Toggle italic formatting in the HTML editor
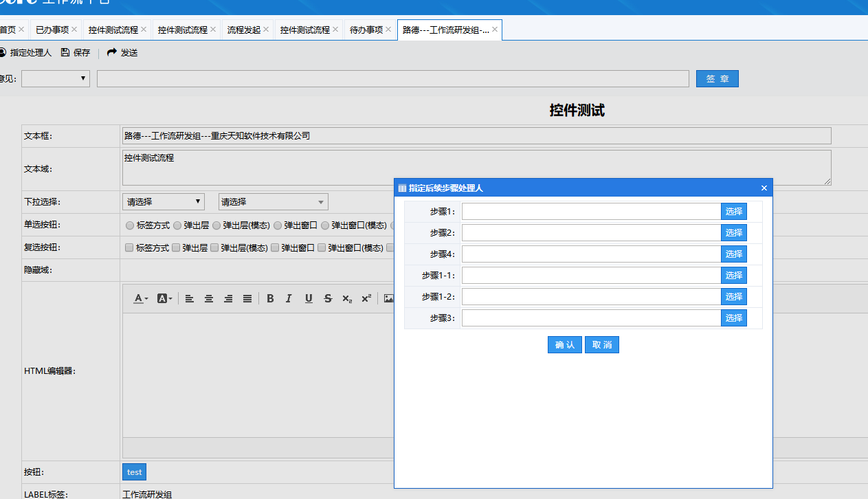The image size is (868, 499). point(289,298)
